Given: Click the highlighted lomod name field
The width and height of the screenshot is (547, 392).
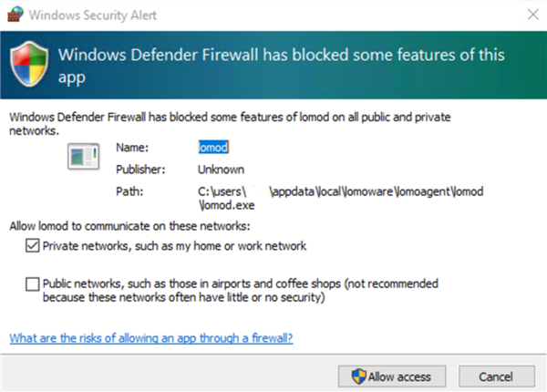Looking at the screenshot, I should tap(212, 146).
